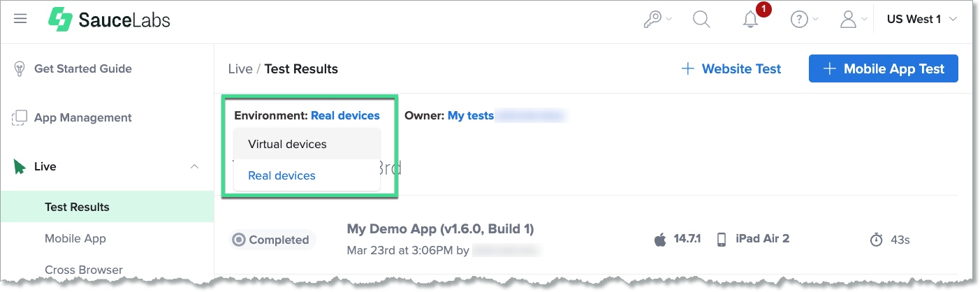Click the Mar 23rd at 3:06PM timestamp
The width and height of the screenshot is (980, 292).
(400, 249)
